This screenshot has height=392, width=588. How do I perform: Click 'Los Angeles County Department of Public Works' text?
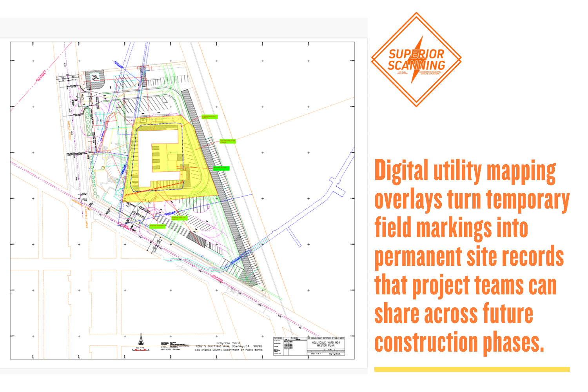229,350
